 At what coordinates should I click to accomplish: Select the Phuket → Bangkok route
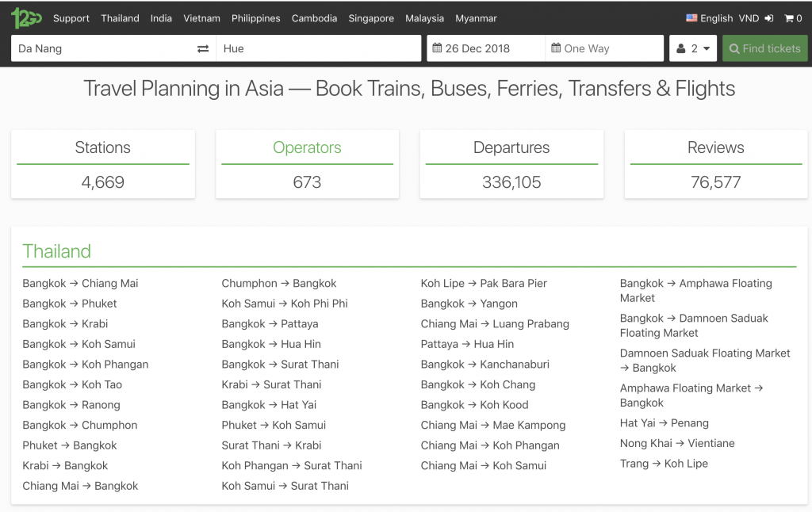70,445
